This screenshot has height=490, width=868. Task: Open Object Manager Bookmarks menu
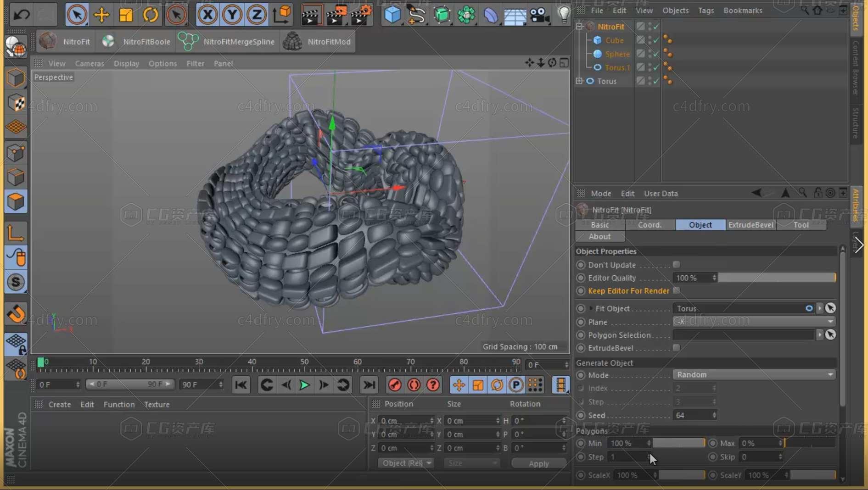743,10
